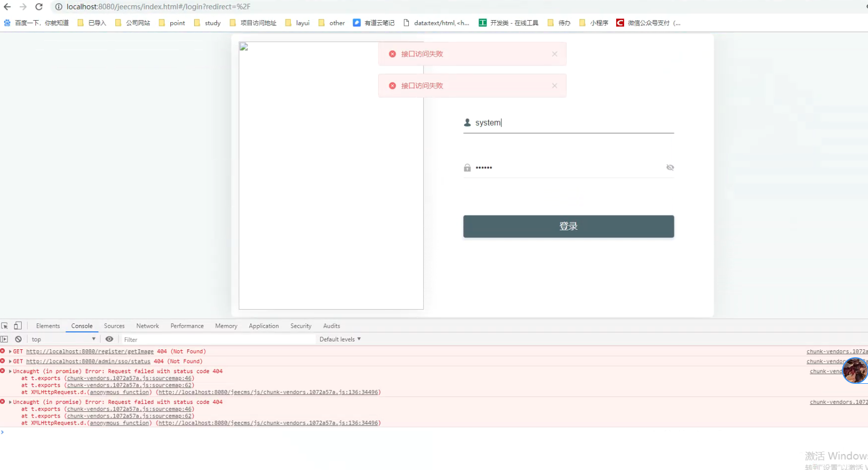868x470 pixels.
Task: Switch to the Memory tab
Action: [x=226, y=326]
